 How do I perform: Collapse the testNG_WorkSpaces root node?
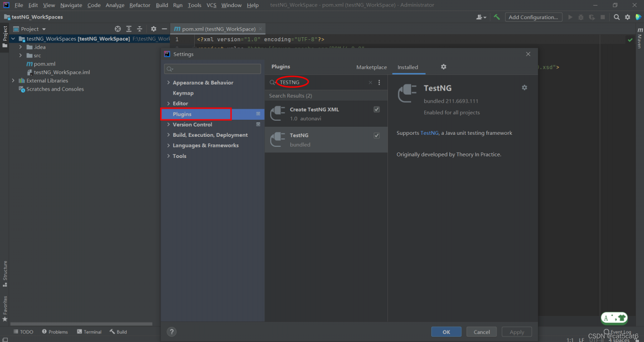(13, 39)
